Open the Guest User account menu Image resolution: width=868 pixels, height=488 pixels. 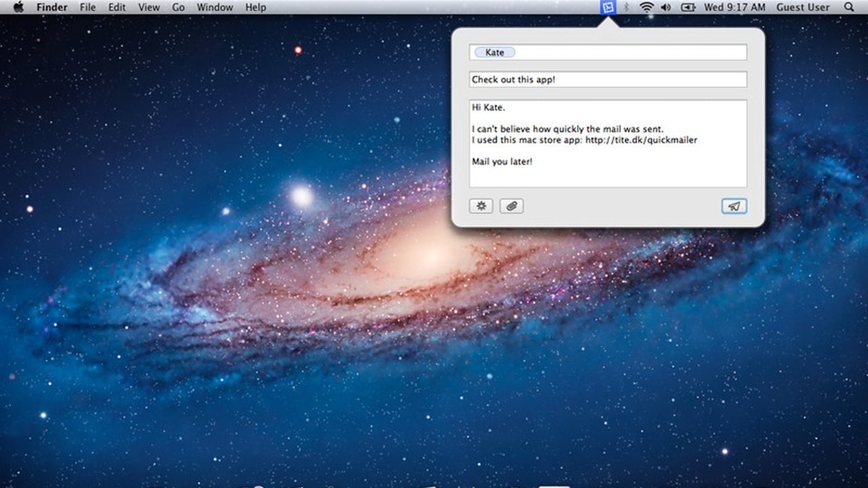point(803,7)
